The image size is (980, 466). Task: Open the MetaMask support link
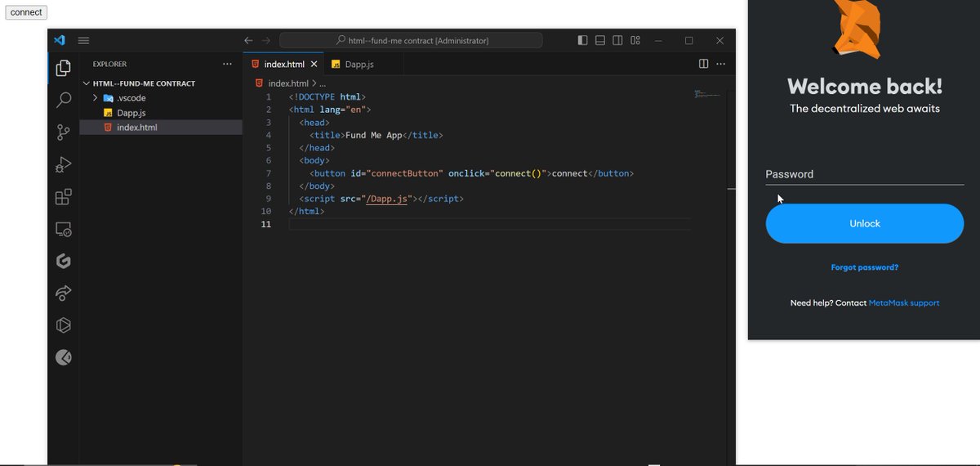click(904, 302)
